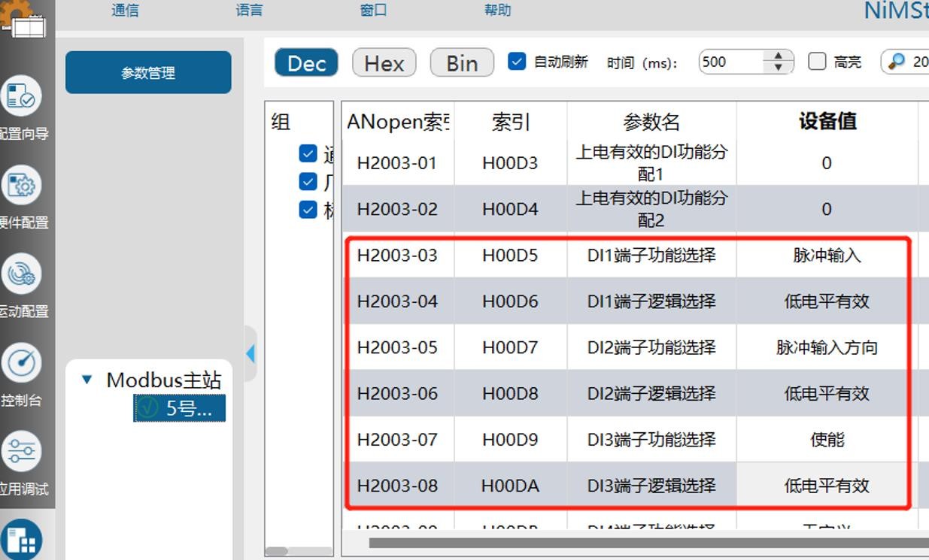The width and height of the screenshot is (929, 560).
Task: Open the 通信 menu
Action: click(125, 10)
